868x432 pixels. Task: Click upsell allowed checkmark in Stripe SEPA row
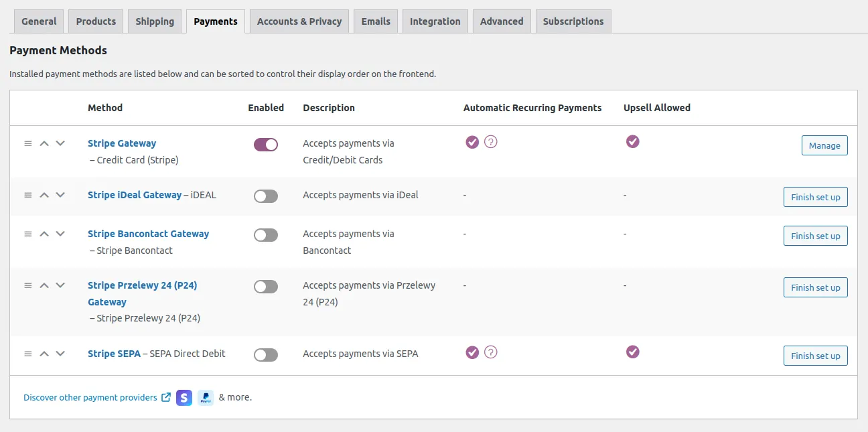click(x=632, y=352)
